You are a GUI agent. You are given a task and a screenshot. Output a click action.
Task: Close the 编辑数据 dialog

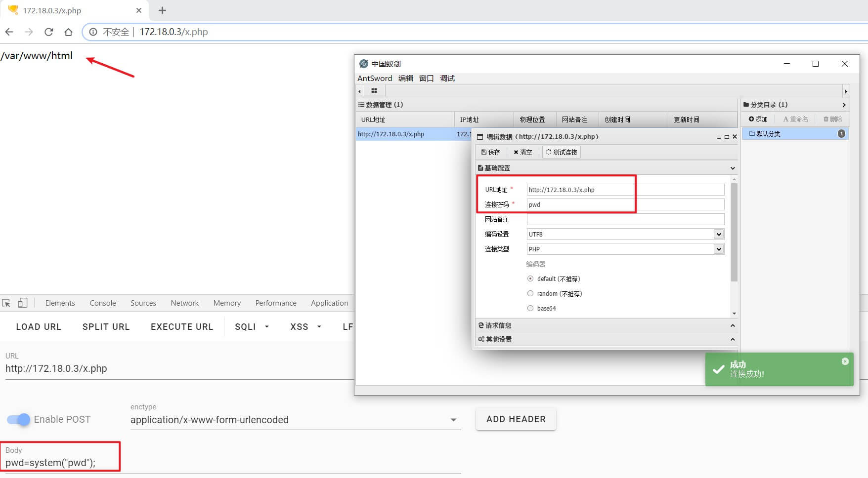735,137
